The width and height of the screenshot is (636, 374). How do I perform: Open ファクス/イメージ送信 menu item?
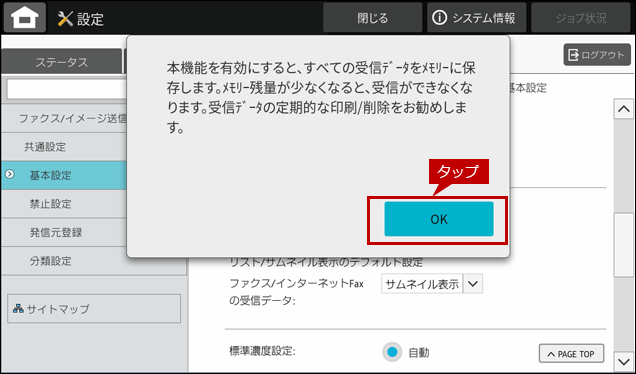coord(64,118)
